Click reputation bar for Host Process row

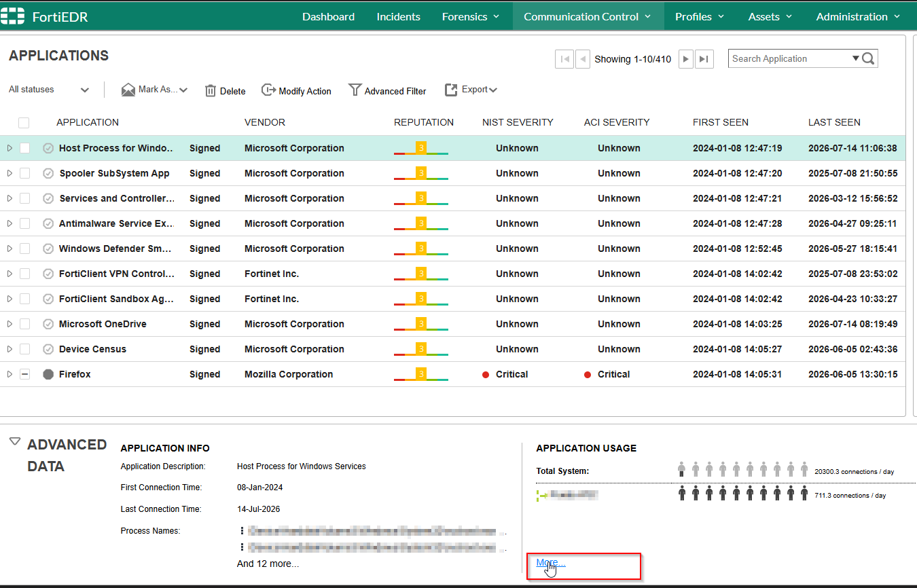(421, 149)
